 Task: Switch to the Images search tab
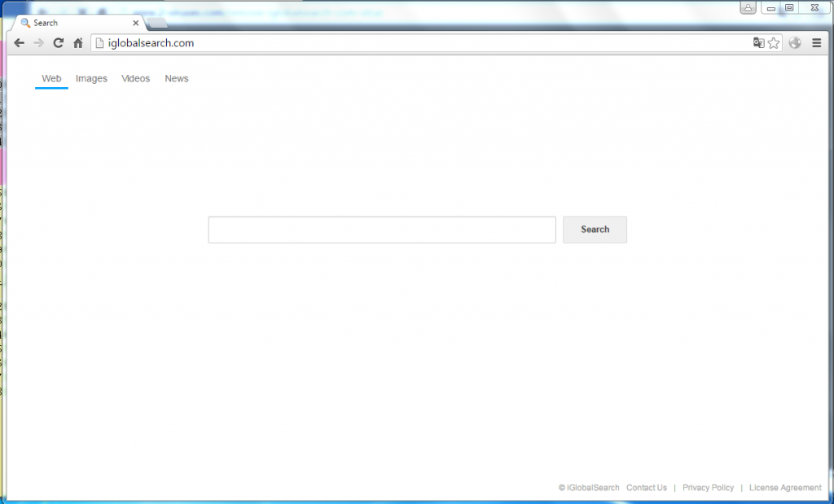pos(91,79)
